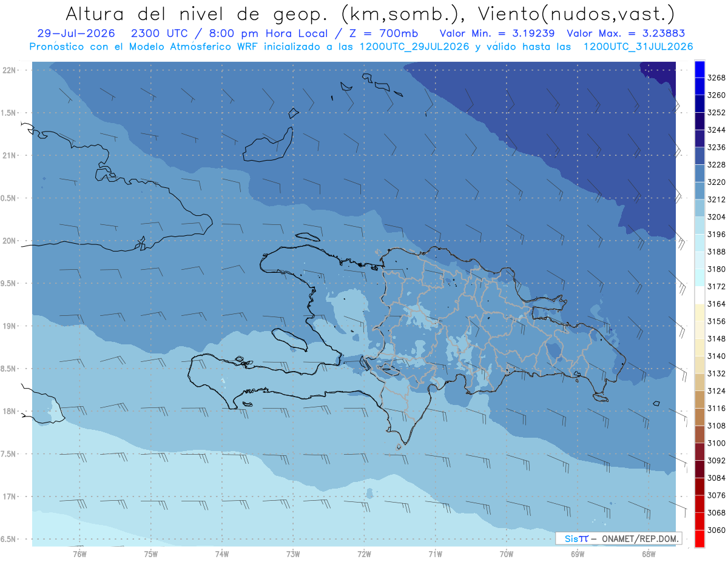
Task: Click the '3140' color bar value
Action: coord(717,356)
